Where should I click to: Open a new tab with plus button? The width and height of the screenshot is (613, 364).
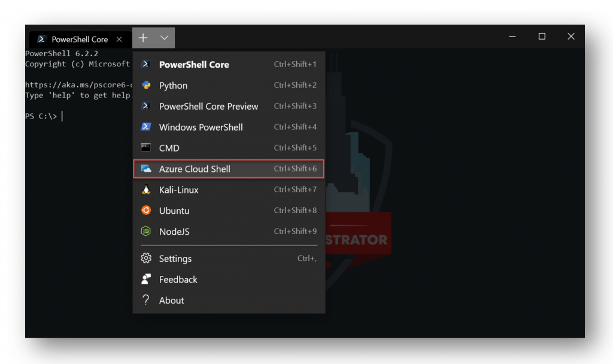tap(143, 38)
